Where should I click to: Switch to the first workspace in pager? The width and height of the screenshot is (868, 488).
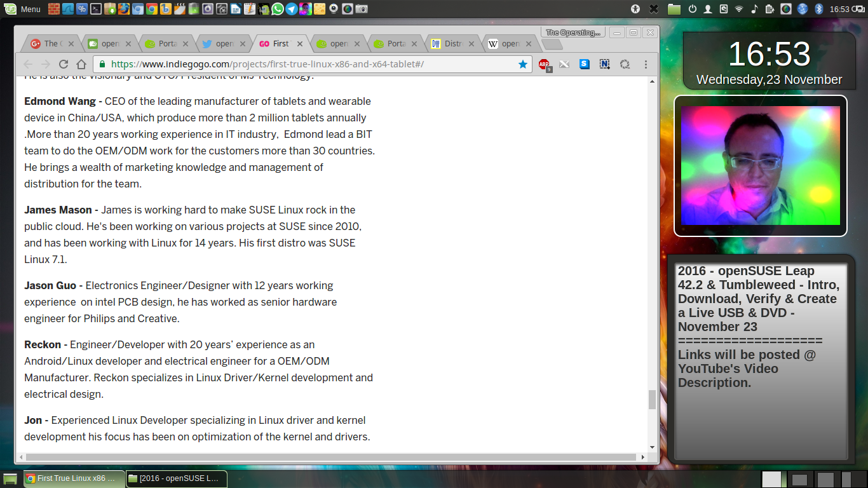[x=775, y=479]
